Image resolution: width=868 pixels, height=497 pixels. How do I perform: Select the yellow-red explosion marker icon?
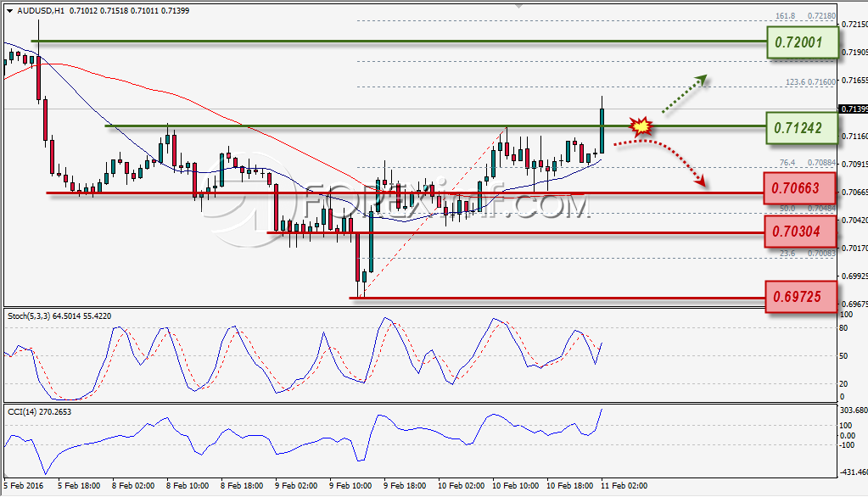coord(641,126)
